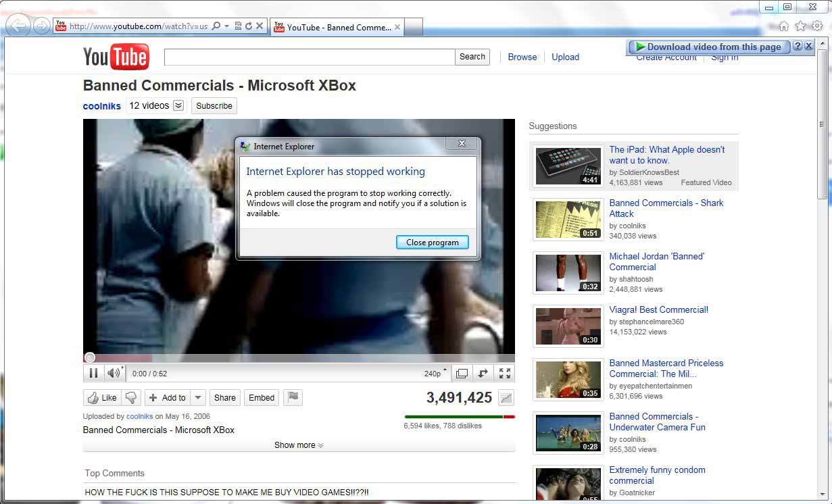The image size is (832, 504).
Task: Click the iPad video thumbnail
Action: [x=568, y=166]
